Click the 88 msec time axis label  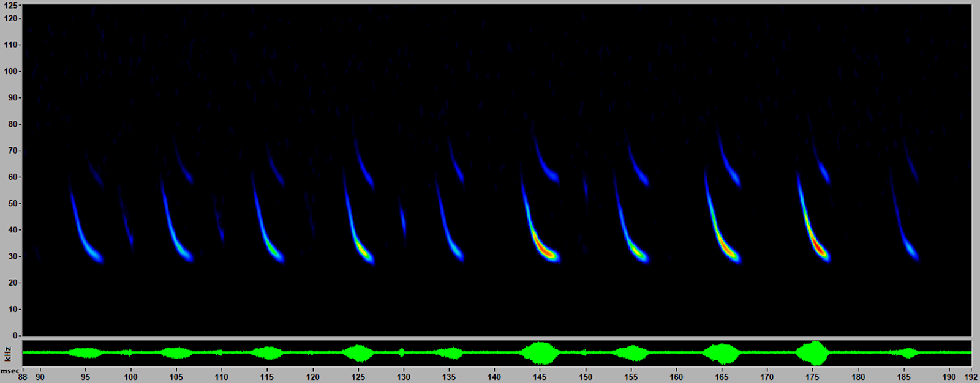pos(22,377)
